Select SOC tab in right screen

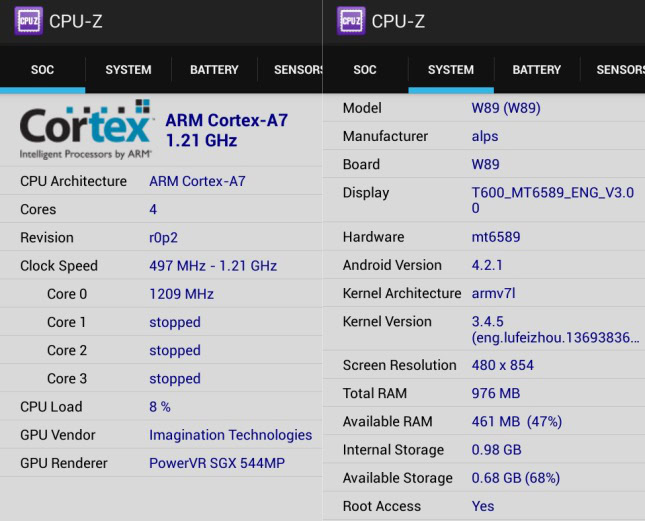pyautogui.click(x=365, y=70)
